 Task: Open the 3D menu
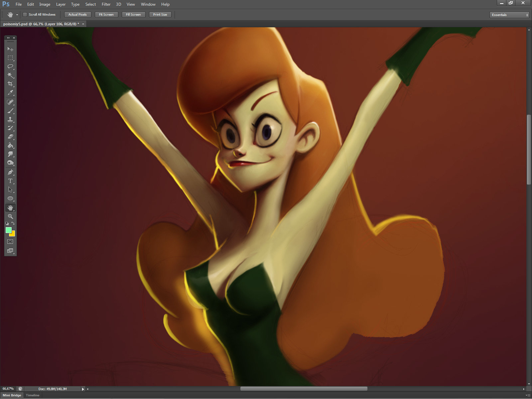tap(118, 4)
